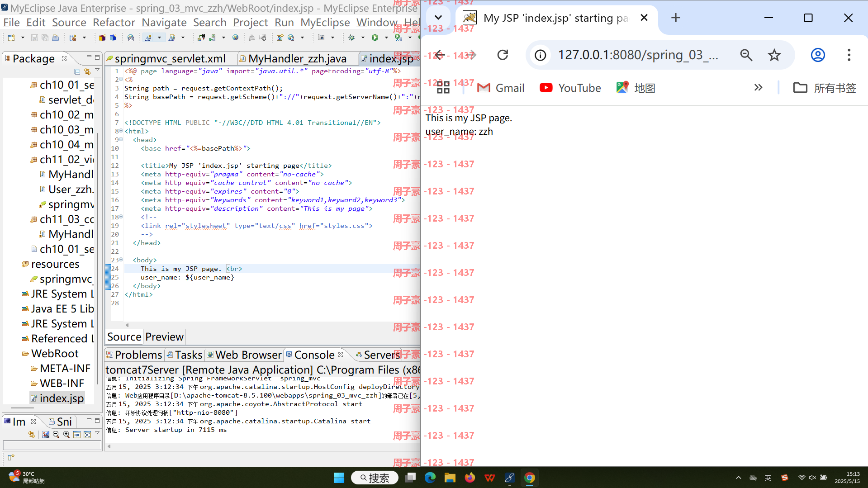Open the Tasks tab

click(x=184, y=355)
